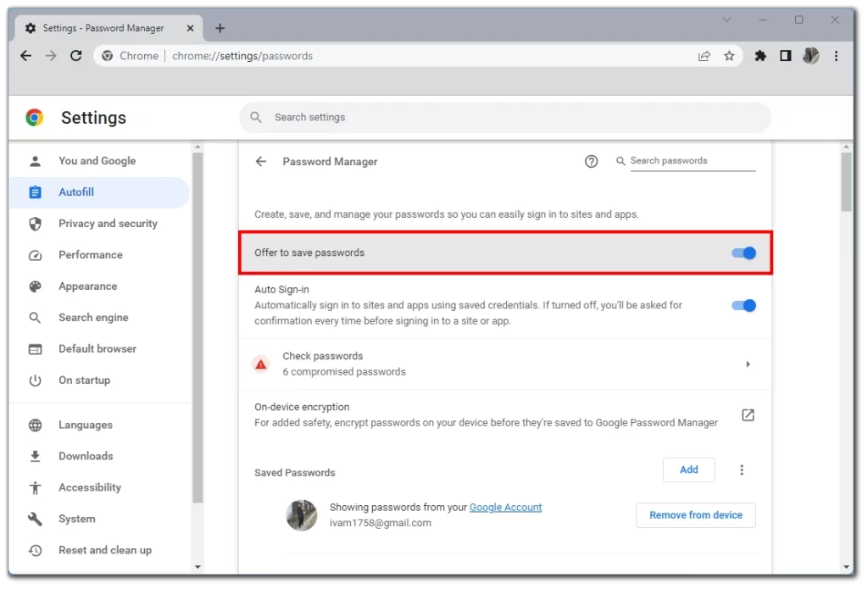This screenshot has width=868, height=589.
Task: Open the browser side panel icon
Action: point(786,56)
